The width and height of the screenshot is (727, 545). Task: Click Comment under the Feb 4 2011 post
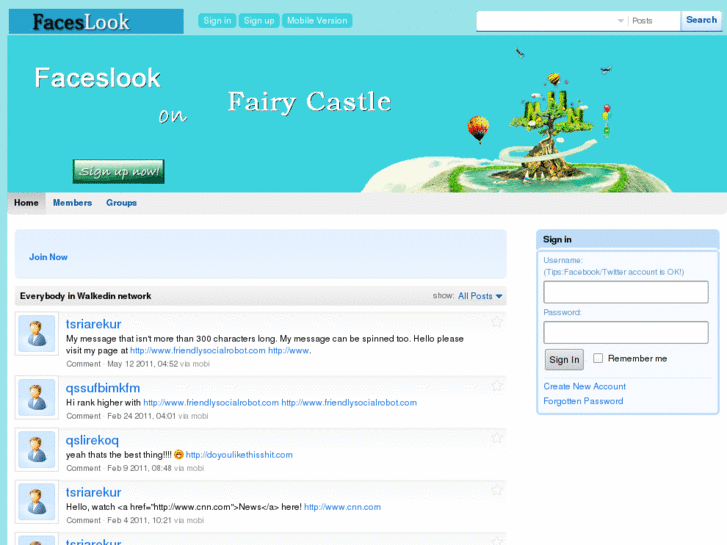pyautogui.click(x=83, y=520)
